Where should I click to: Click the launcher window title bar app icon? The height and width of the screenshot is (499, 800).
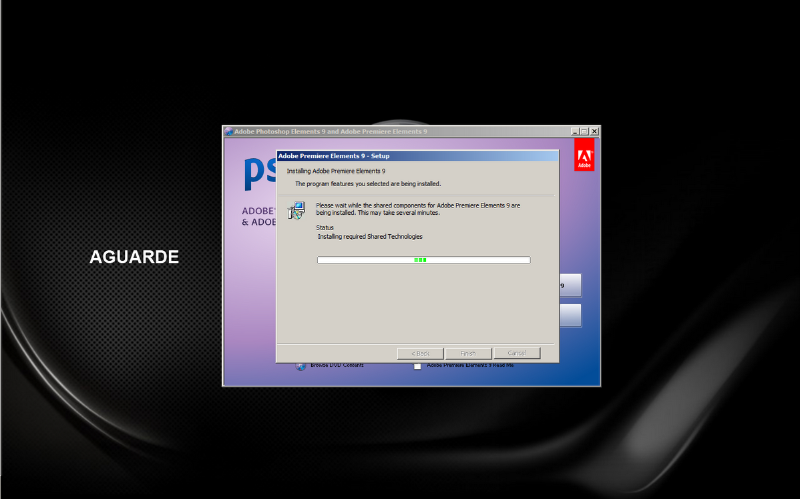(229, 131)
